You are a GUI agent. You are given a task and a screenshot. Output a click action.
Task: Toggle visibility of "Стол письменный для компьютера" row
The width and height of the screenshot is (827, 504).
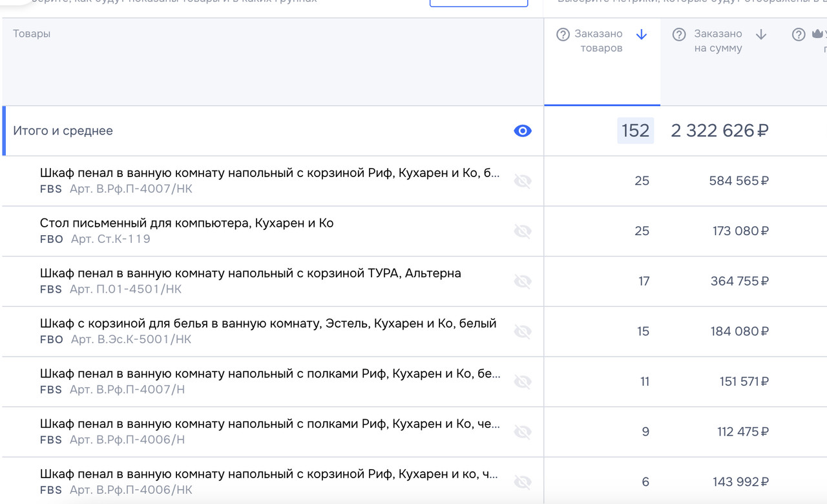tap(523, 231)
